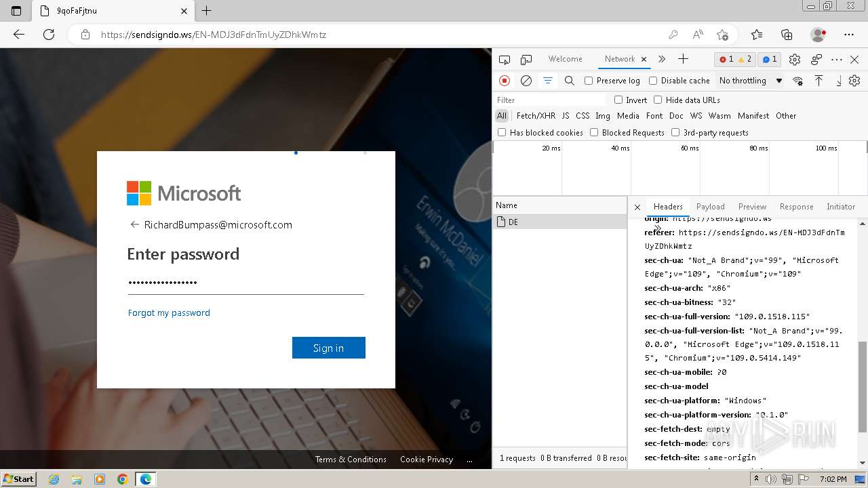868x488 pixels.
Task: Check Has blocked cookies
Action: [x=502, y=132]
